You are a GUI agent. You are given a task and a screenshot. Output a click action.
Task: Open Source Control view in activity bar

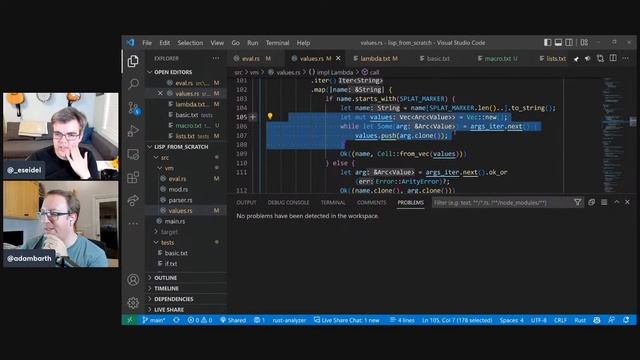click(x=133, y=108)
